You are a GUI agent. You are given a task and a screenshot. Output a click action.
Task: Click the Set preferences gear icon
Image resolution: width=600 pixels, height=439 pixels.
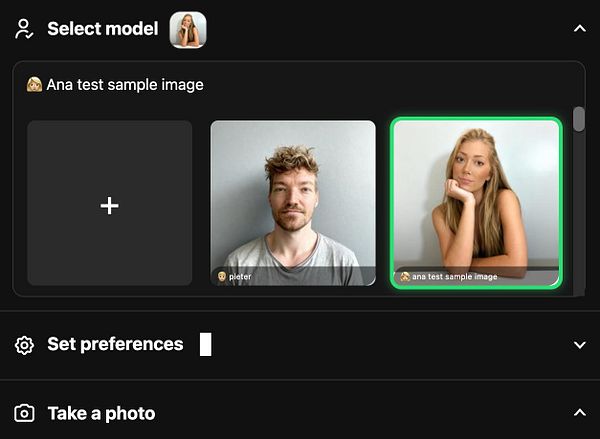coord(24,345)
